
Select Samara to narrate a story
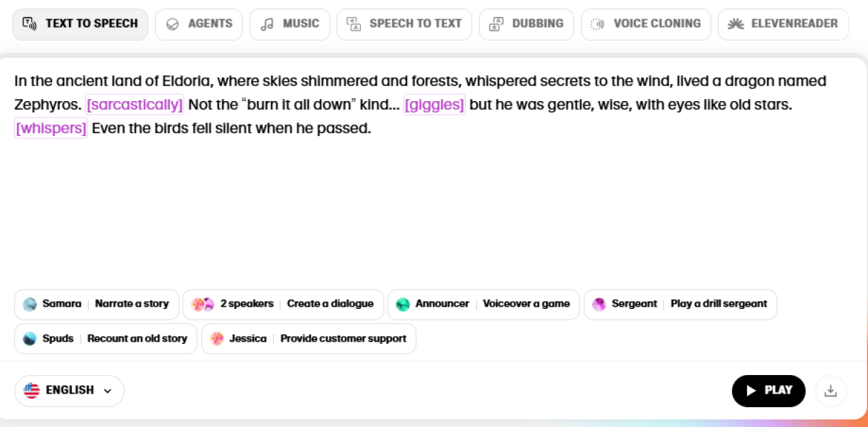[96, 304]
